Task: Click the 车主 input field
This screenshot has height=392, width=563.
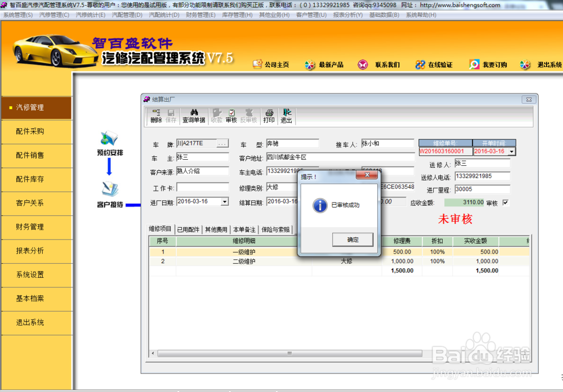Action: tap(203, 157)
